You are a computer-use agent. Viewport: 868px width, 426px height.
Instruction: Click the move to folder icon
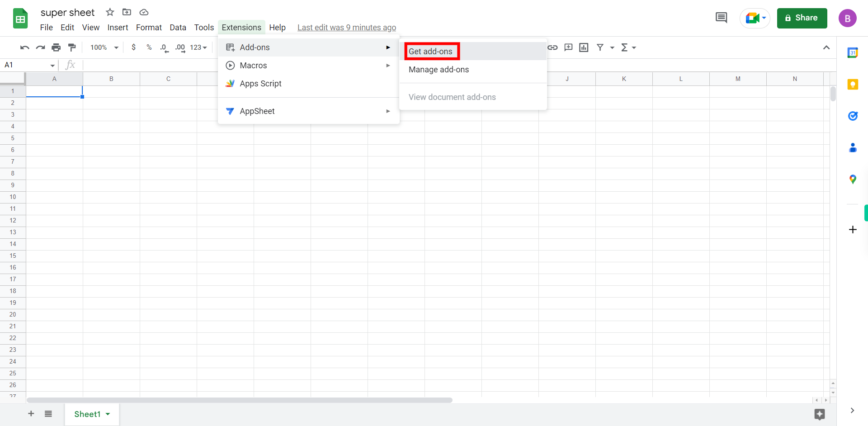pos(127,12)
